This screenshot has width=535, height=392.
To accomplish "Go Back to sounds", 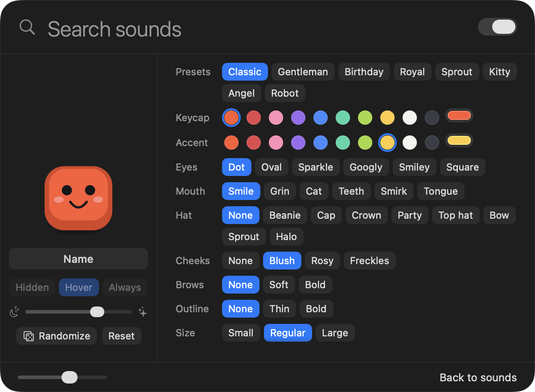I will pyautogui.click(x=478, y=377).
